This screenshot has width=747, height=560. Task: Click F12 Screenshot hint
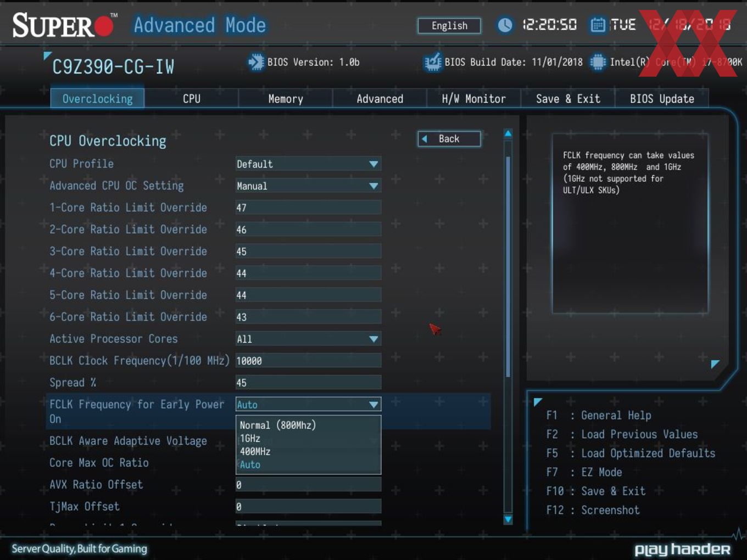[593, 510]
